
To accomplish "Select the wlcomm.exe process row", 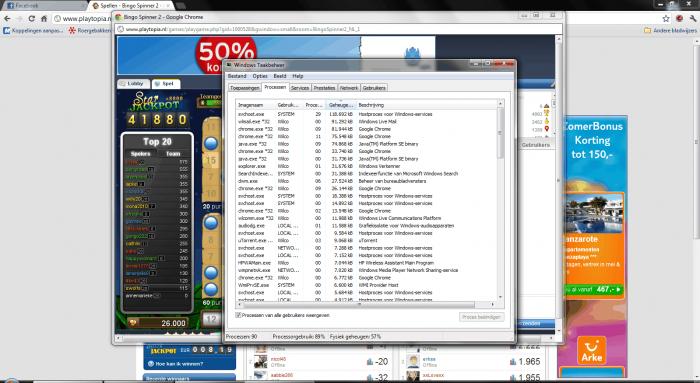I will coord(366,218).
